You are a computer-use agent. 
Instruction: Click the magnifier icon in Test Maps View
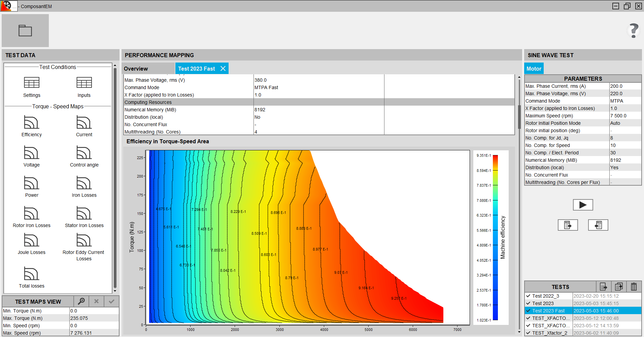81,301
